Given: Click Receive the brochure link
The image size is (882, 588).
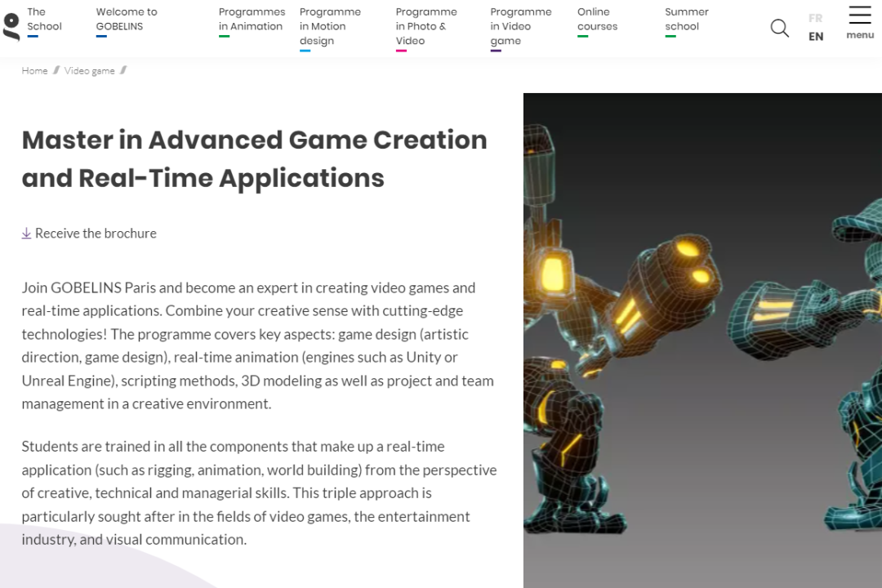Looking at the screenshot, I should 96,233.
